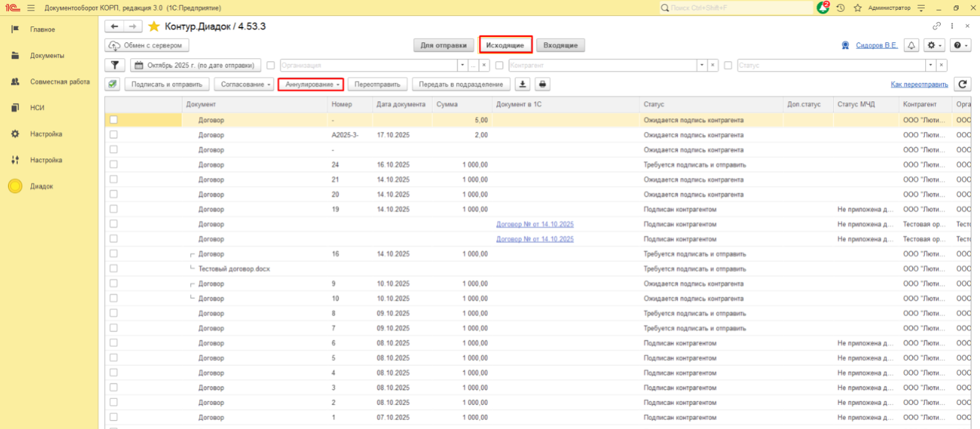Open history icon in title bar
Image resolution: width=980 pixels, height=429 pixels.
point(840,8)
